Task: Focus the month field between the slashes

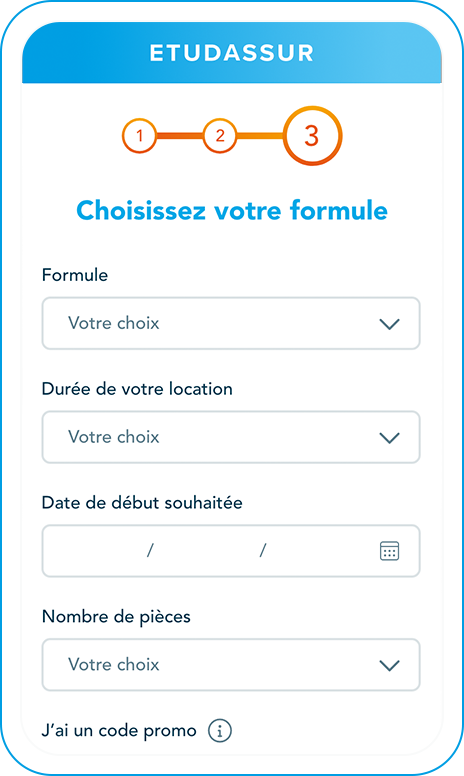Action: 206,550
